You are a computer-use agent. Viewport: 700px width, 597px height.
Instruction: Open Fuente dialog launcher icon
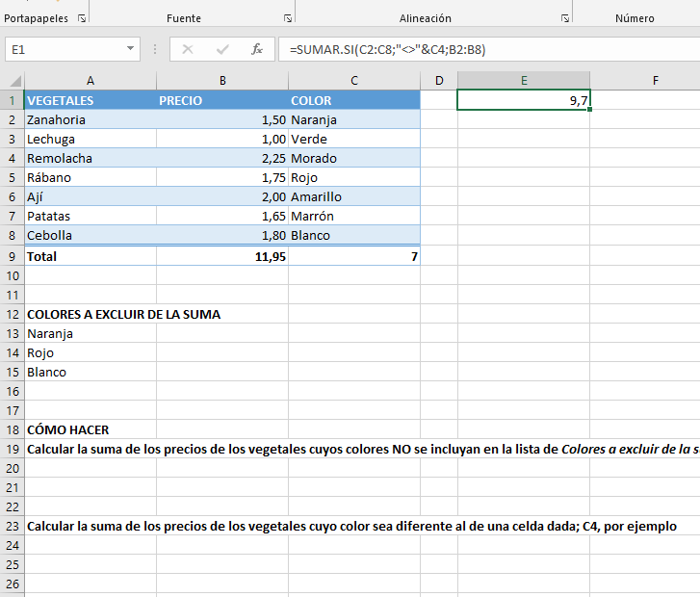tap(288, 18)
